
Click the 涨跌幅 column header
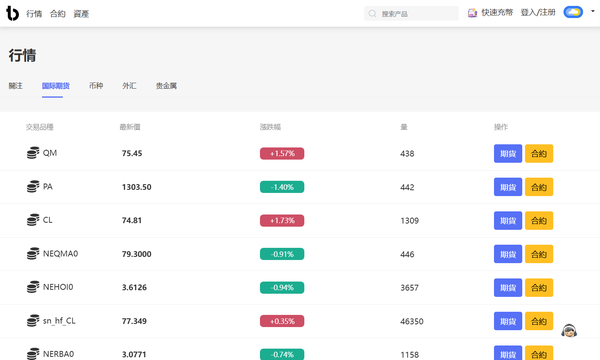pyautogui.click(x=271, y=127)
